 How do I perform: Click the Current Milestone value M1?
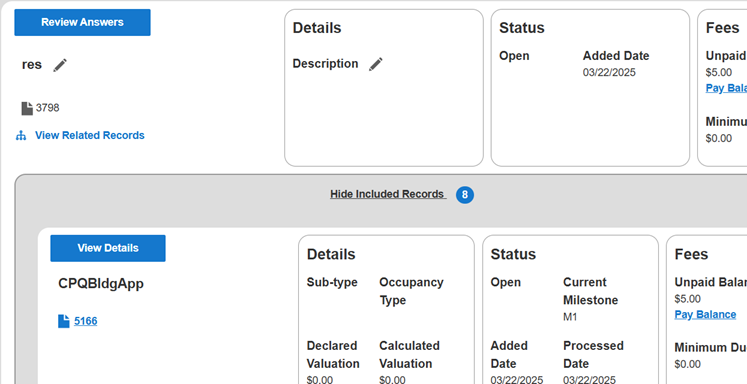point(570,317)
